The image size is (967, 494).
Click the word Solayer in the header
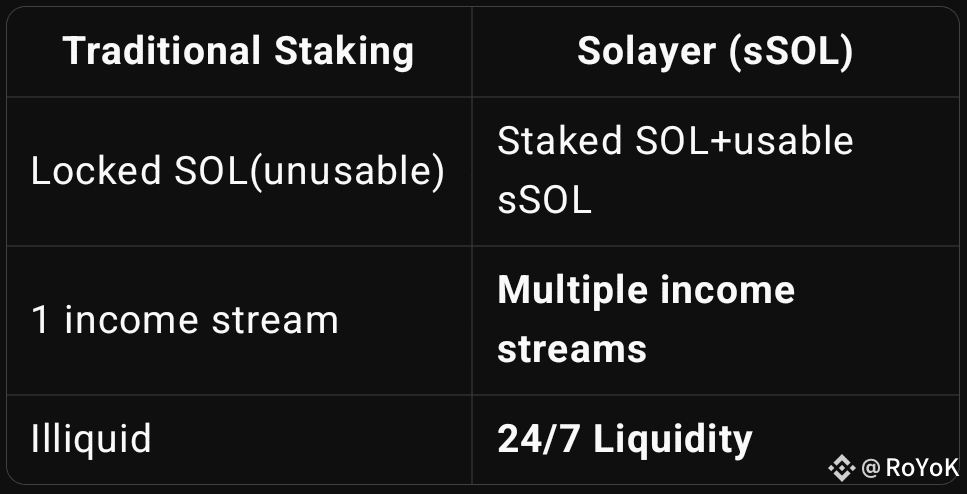click(646, 52)
